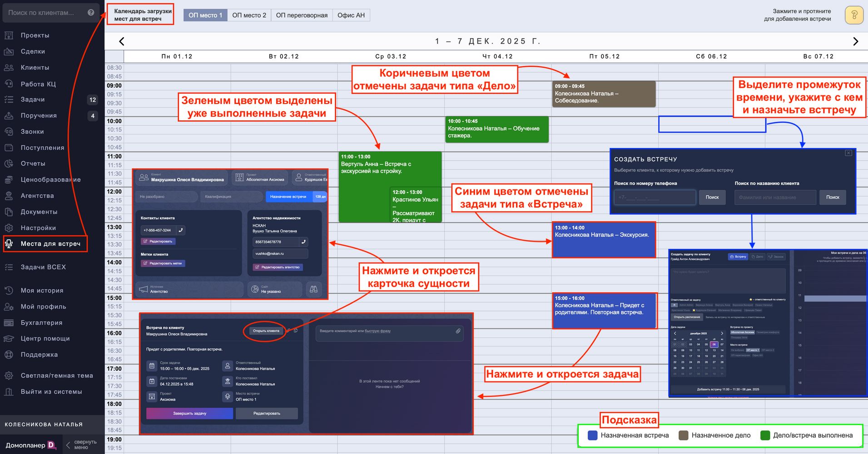Go to the Агентства section
The image size is (868, 454).
click(x=37, y=196)
